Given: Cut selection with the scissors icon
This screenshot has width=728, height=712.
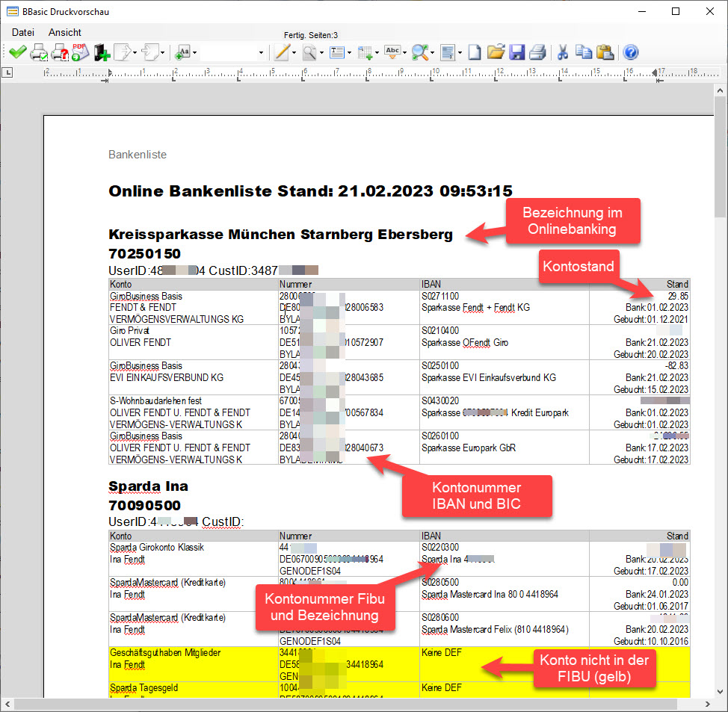Looking at the screenshot, I should coord(563,52).
